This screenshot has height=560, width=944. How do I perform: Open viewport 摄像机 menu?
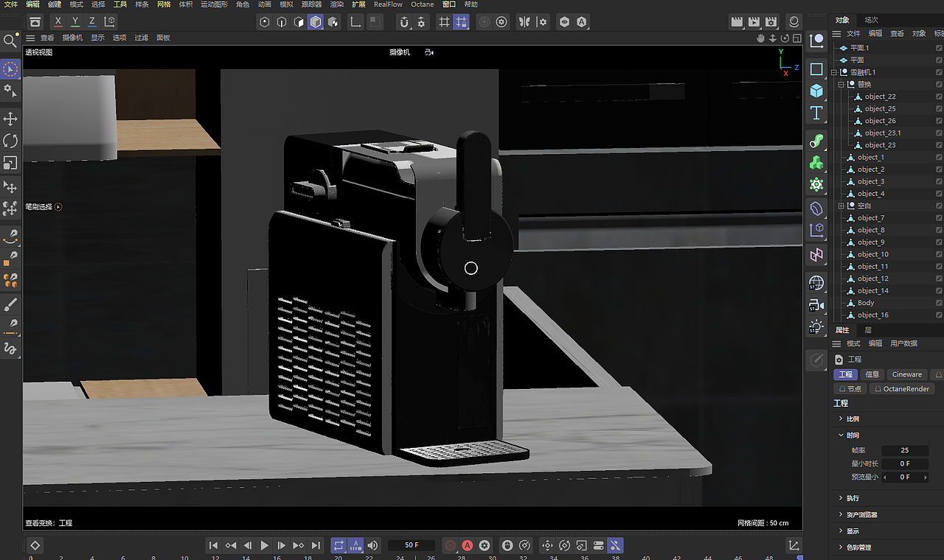72,38
